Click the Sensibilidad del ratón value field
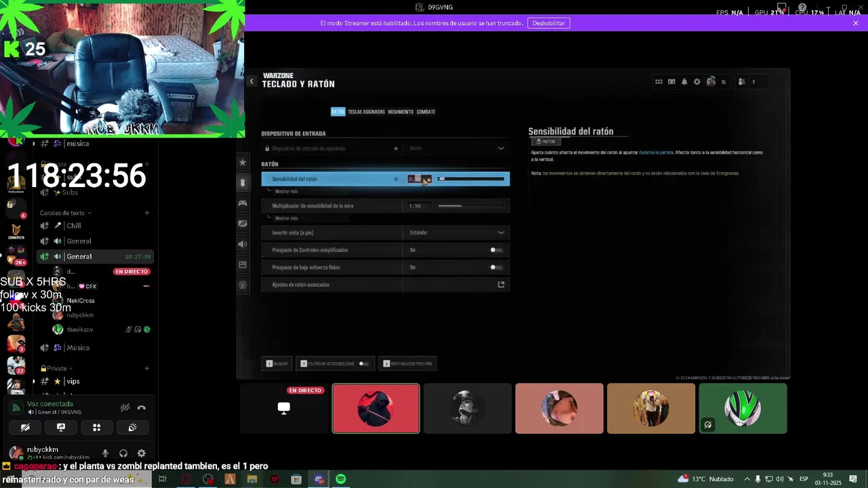868x488 pixels. [x=419, y=179]
